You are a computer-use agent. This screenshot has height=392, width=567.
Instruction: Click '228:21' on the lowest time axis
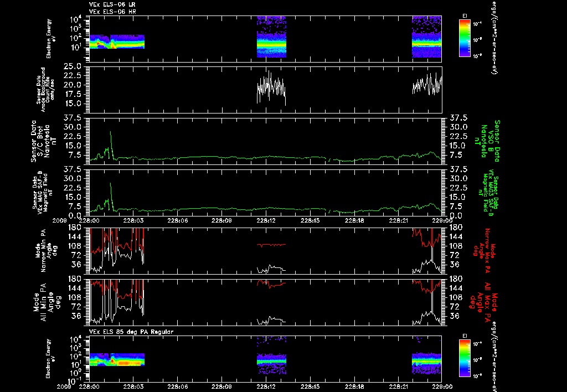tap(398, 386)
